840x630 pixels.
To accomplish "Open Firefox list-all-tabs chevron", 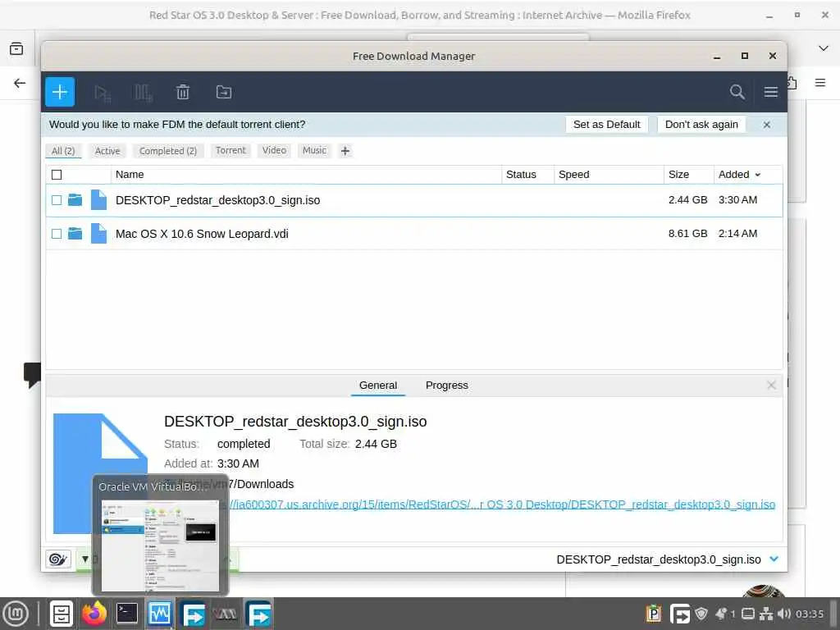I will click(x=824, y=48).
